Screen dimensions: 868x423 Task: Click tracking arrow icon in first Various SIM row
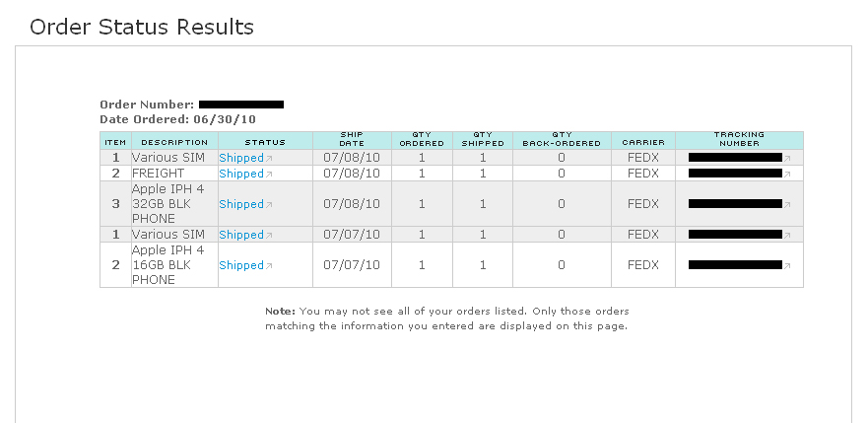point(787,159)
